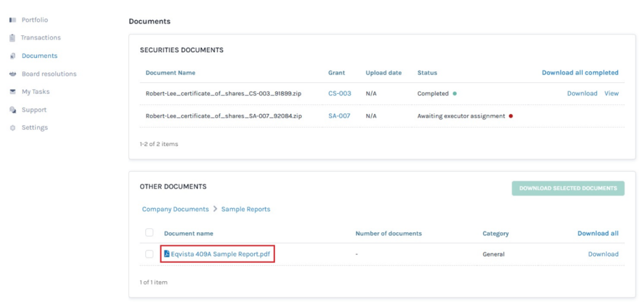Tick the select-all documents header checkbox
This screenshot has height=302, width=644.
(x=149, y=233)
